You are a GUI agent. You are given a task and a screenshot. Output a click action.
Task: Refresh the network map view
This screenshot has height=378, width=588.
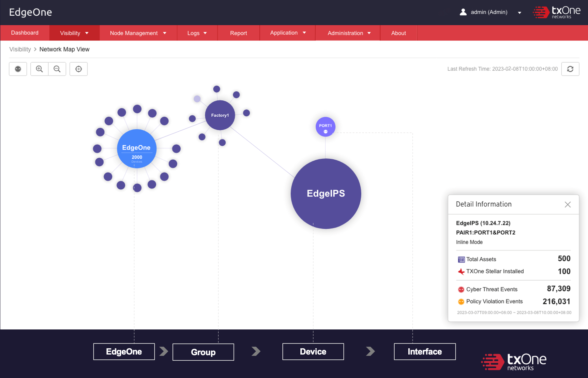click(570, 69)
